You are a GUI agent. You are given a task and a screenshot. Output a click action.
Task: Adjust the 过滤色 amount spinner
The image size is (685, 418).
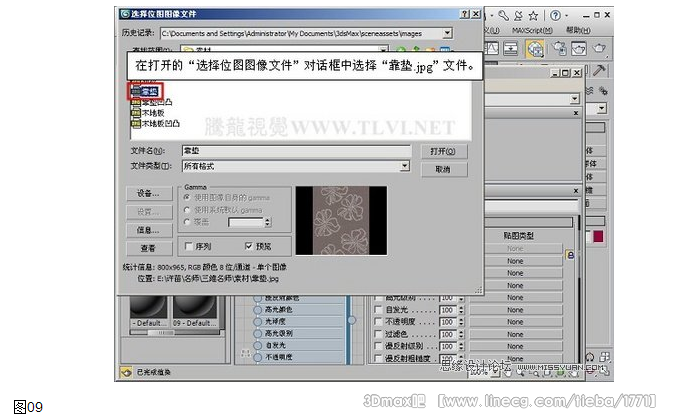point(461,334)
